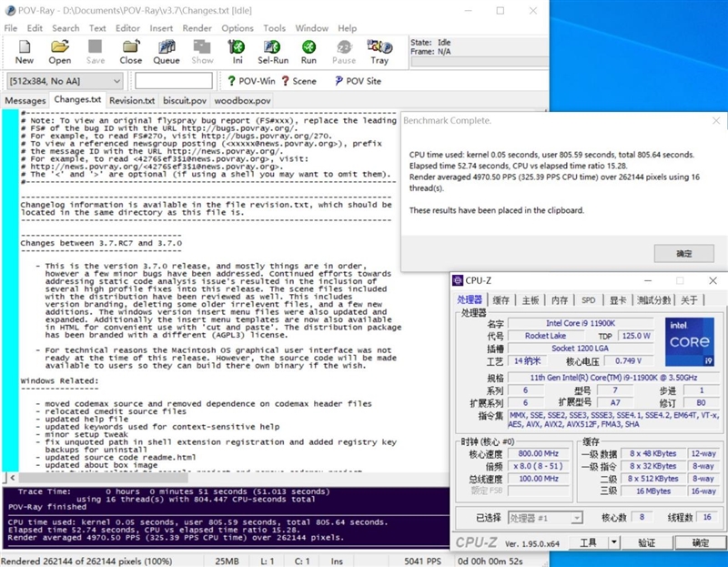Screen dimensions: 728x567
Task: Click the command-line options input field
Action: (x=174, y=81)
